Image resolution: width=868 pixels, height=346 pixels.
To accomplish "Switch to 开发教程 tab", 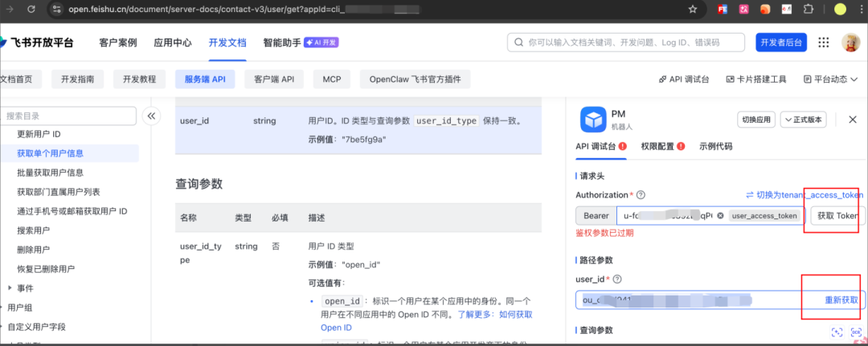I will 140,79.
